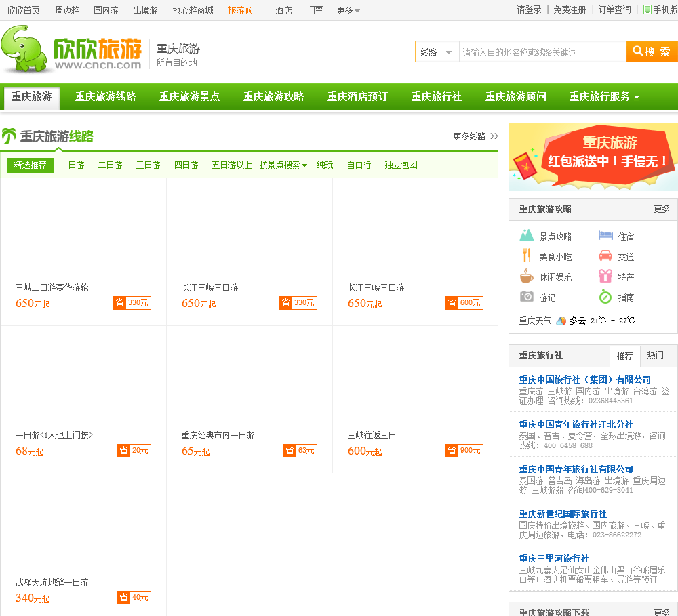Click the double-arrow icon next to 更多线路
Screen dimensions: 678x616
pyautogui.click(x=494, y=136)
